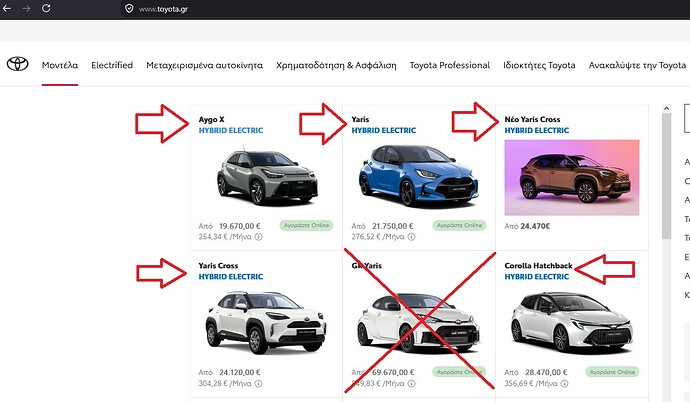Open Μεταχειρισμένα αυτοκίνητα menu item
Viewport: 690px width, 402px height.
(205, 65)
